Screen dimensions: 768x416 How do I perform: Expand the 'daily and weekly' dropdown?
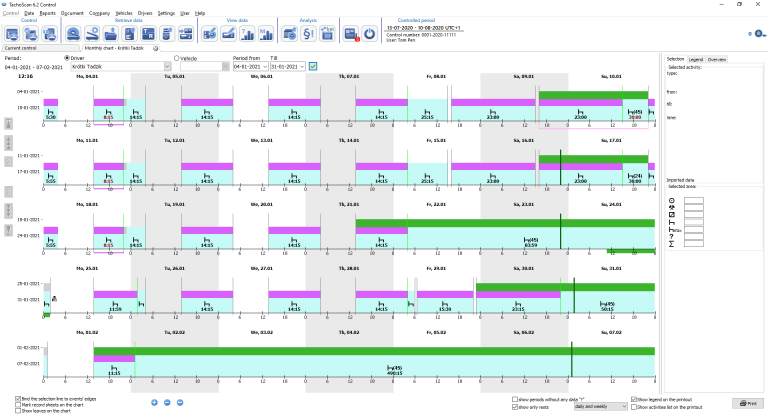[618, 407]
